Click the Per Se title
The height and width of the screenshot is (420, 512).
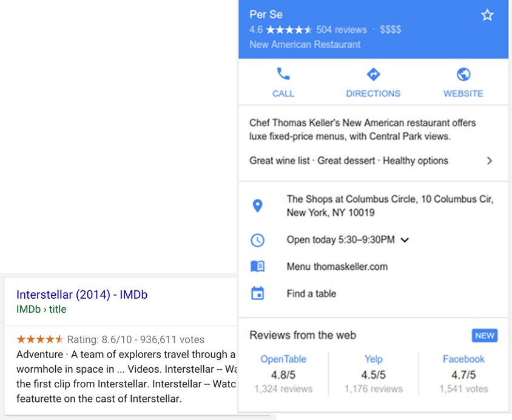[266, 15]
